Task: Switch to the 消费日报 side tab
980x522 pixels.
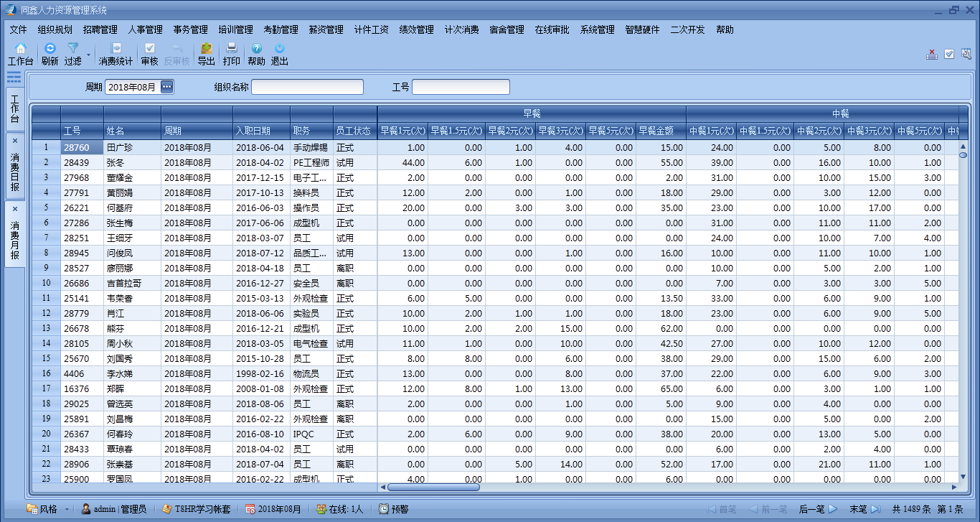Action: pos(15,171)
